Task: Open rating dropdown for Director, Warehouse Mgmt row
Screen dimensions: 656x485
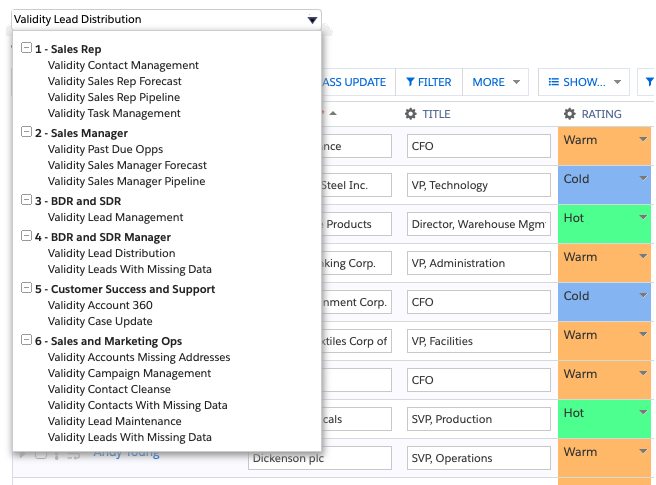Action: [643, 217]
